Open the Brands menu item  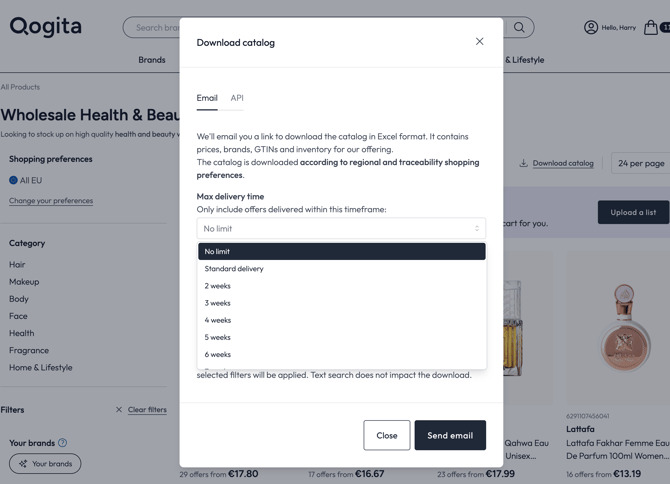(x=152, y=60)
